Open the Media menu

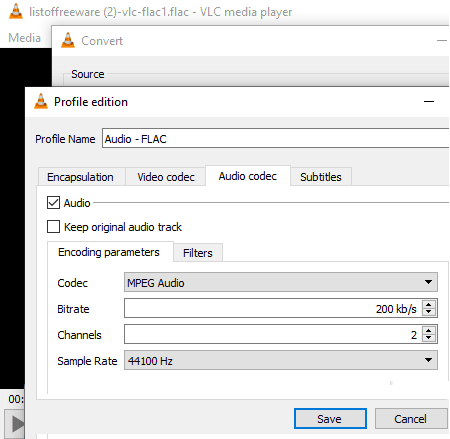click(x=25, y=38)
